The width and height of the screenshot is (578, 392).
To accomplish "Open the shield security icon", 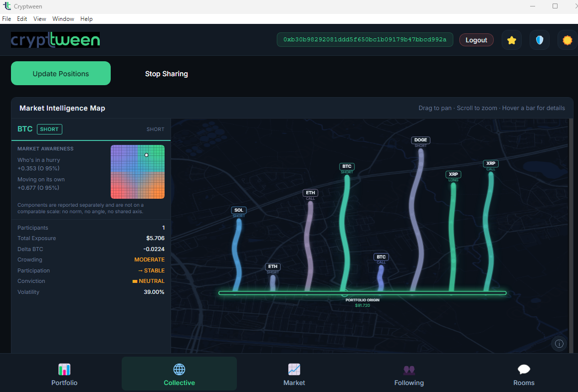I will coord(539,40).
